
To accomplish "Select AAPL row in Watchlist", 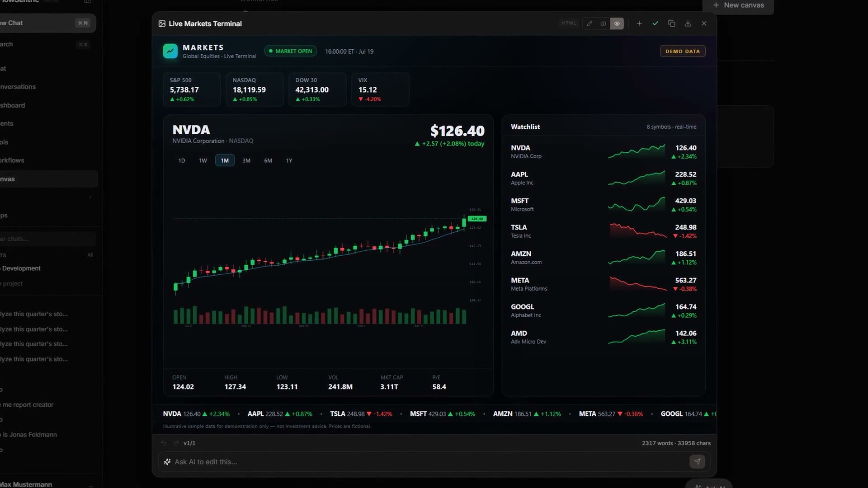I will coord(604,178).
